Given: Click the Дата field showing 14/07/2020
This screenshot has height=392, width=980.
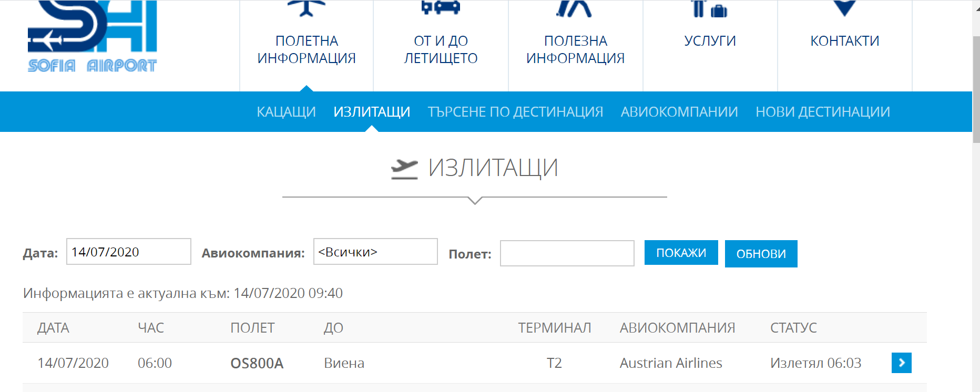Looking at the screenshot, I should click(128, 252).
